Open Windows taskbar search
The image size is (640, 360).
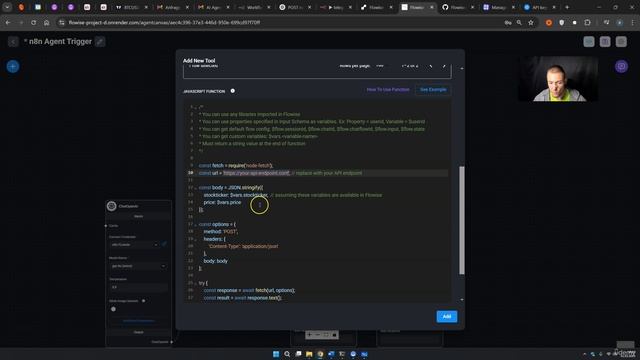point(287,354)
